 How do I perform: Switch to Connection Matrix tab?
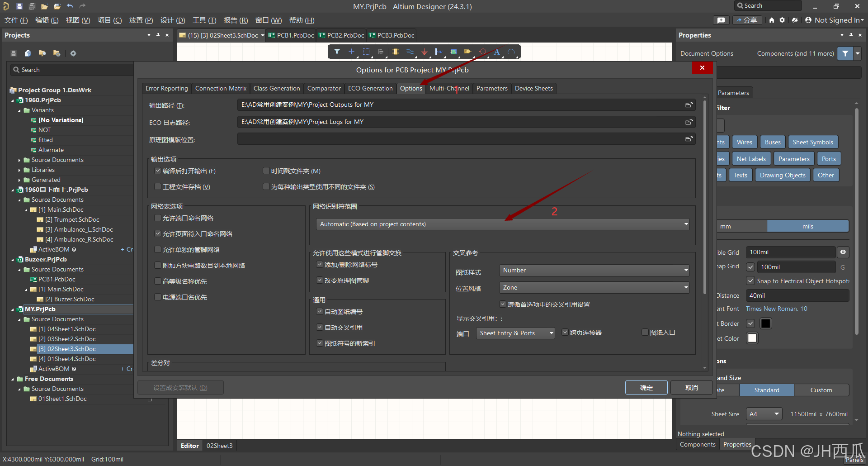pos(221,89)
